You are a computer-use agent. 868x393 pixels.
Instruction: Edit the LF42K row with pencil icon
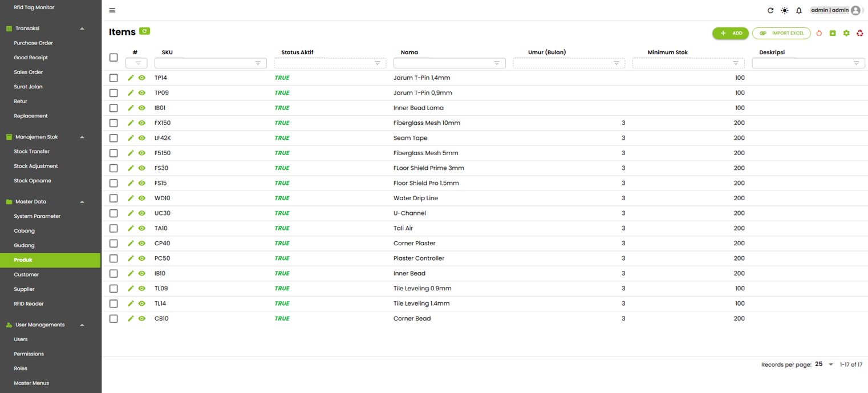click(131, 138)
